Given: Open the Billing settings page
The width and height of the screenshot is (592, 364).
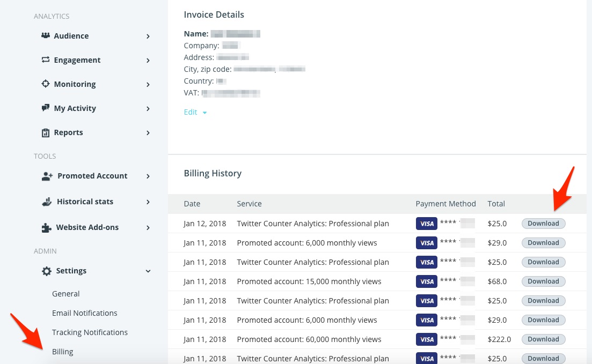Looking at the screenshot, I should click(x=62, y=352).
